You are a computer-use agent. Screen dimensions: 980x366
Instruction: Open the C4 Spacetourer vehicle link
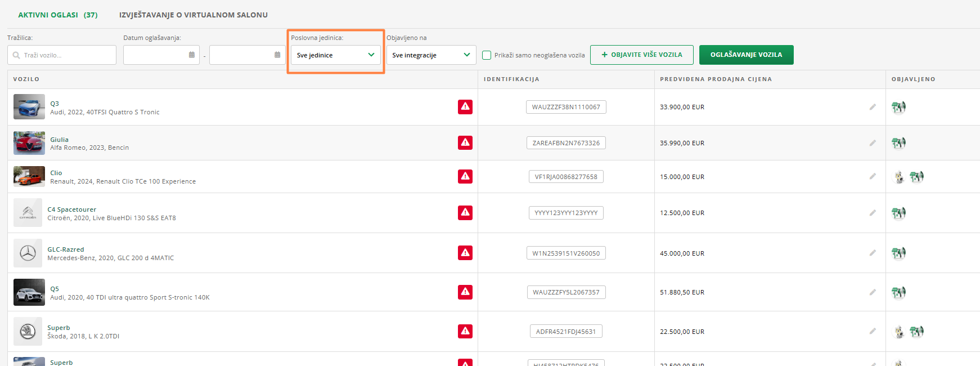71,209
